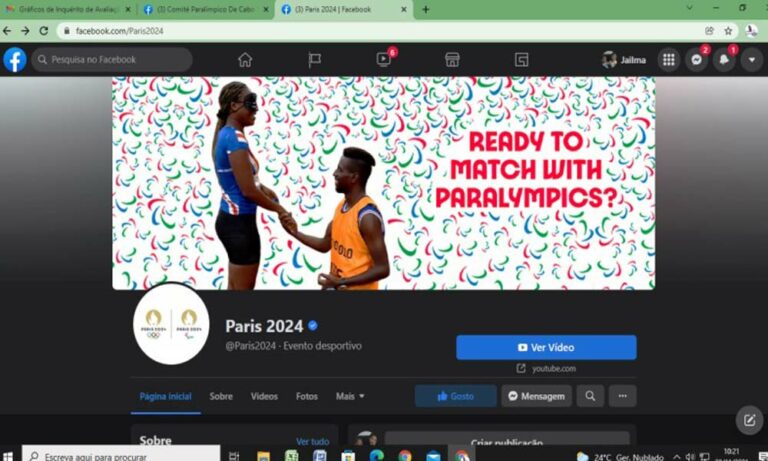The image size is (768, 461).
Task: Open the 'Ver tudo' link in Sobre
Action: pyautogui.click(x=312, y=441)
